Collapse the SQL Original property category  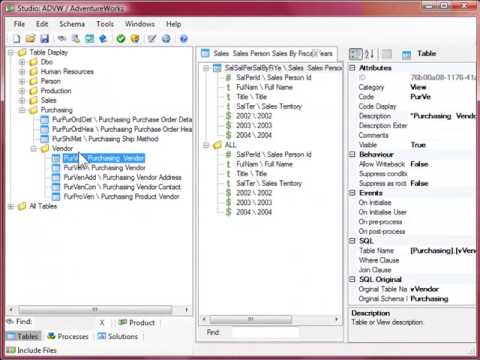tap(352, 279)
